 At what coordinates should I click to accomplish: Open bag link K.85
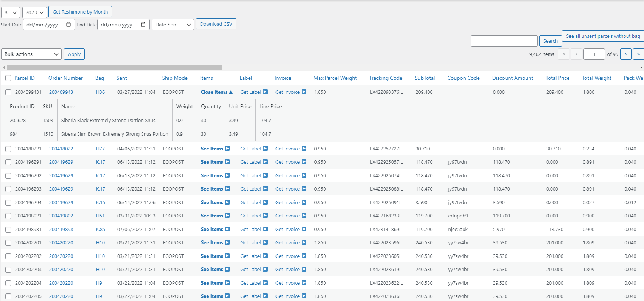click(101, 229)
